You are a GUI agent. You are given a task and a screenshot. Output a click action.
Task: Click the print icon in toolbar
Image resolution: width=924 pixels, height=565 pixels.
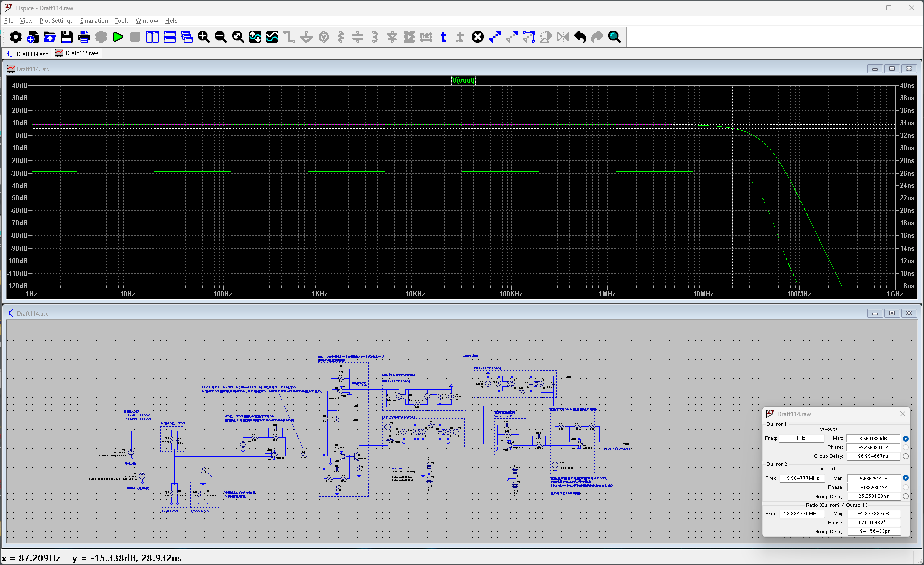(84, 37)
